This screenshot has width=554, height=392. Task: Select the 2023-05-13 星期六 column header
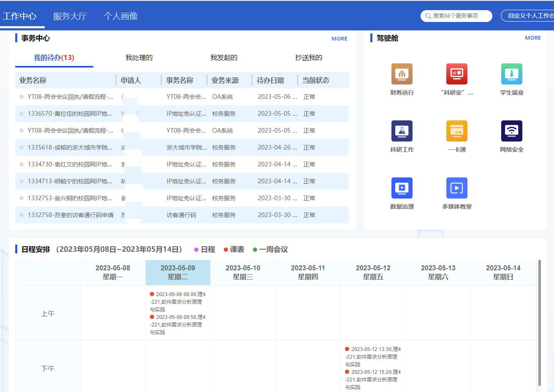pos(438,272)
